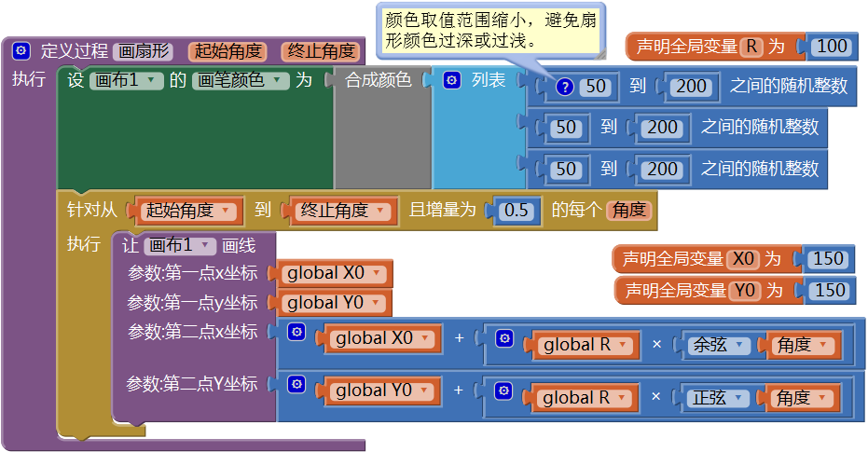
Task: Click the 150 value of global Y0
Action: (x=829, y=291)
